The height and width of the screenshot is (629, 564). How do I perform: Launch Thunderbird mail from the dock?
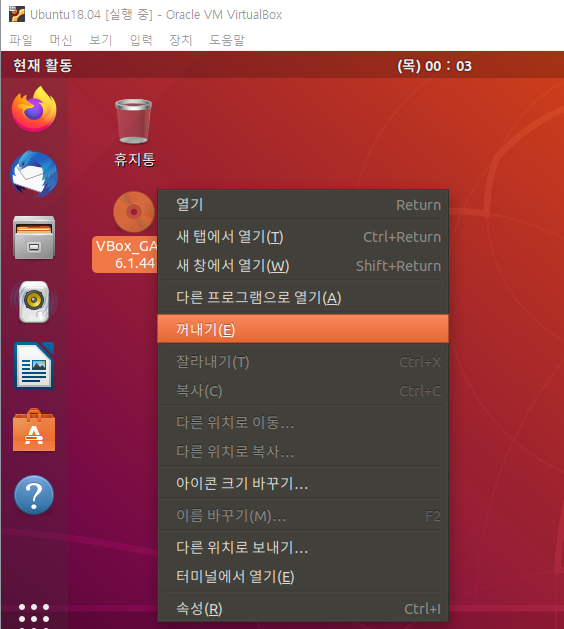(x=34, y=174)
